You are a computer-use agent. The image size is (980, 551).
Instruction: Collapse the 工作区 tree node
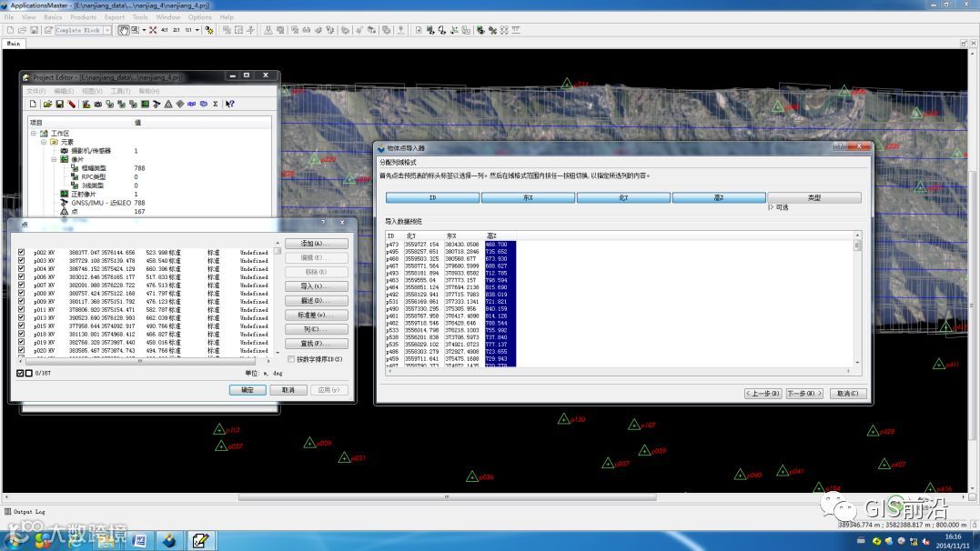tap(34, 133)
